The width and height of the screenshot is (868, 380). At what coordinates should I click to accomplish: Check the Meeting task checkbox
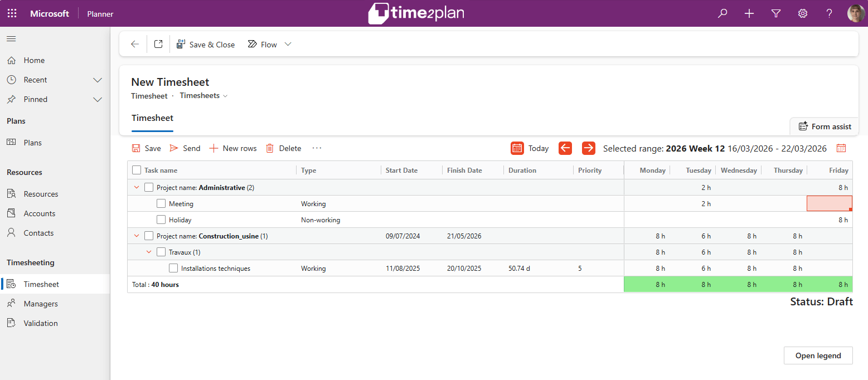[x=161, y=204]
